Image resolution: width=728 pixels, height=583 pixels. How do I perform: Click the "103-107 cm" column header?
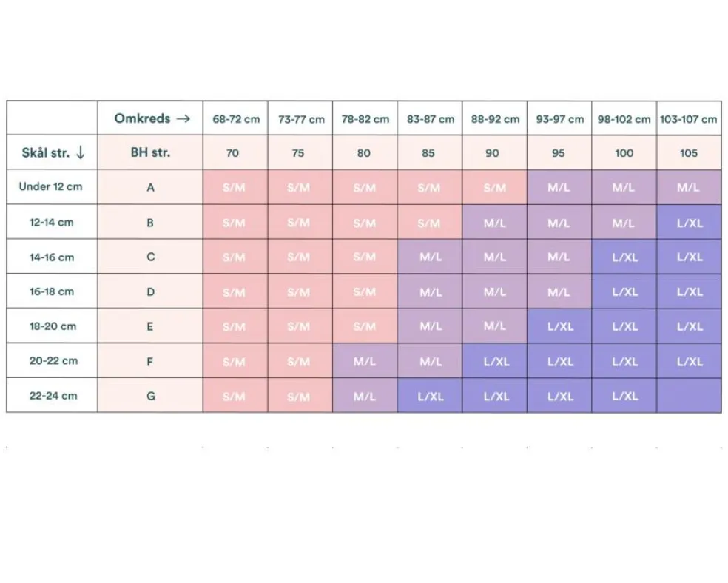(x=688, y=119)
